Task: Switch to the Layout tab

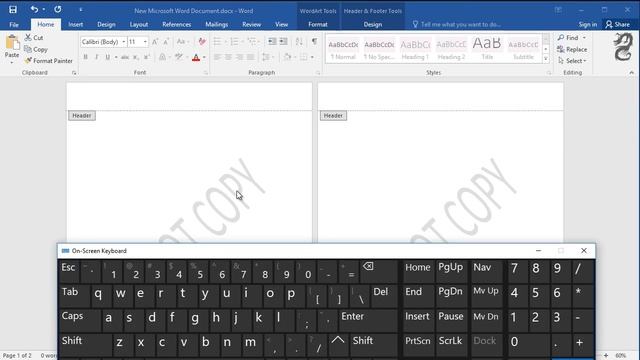Action: click(139, 24)
